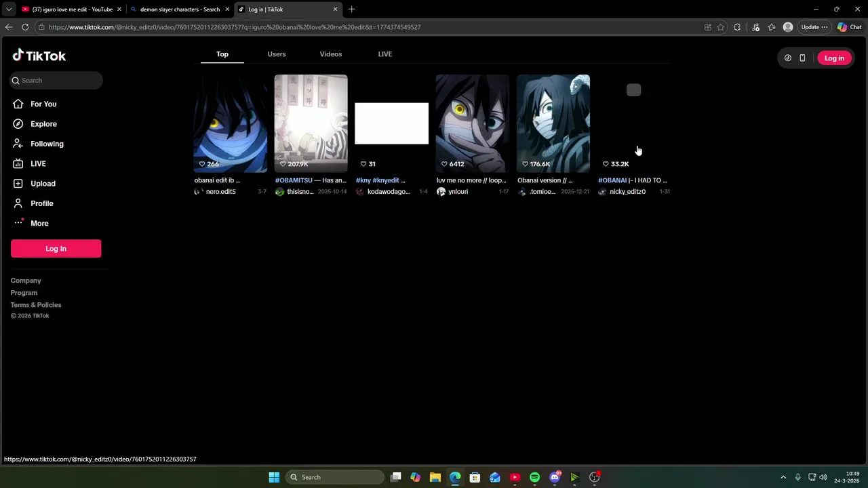Switch to the Videos tab
Viewport: 868px width, 488px height.
click(331, 54)
